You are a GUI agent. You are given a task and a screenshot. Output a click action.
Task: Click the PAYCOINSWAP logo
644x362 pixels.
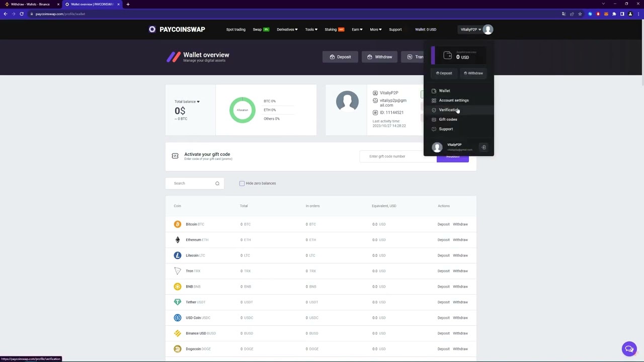click(x=177, y=29)
